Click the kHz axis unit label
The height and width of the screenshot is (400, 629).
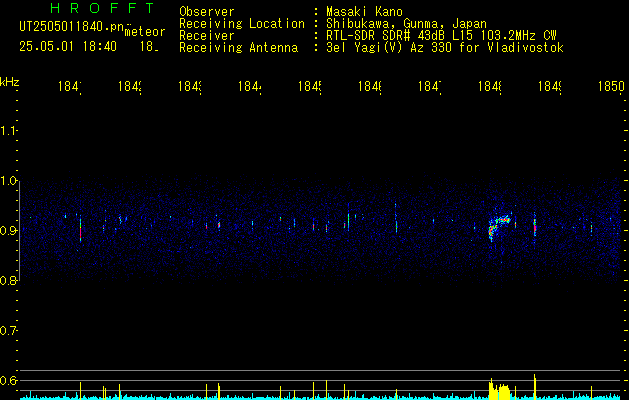point(10,82)
